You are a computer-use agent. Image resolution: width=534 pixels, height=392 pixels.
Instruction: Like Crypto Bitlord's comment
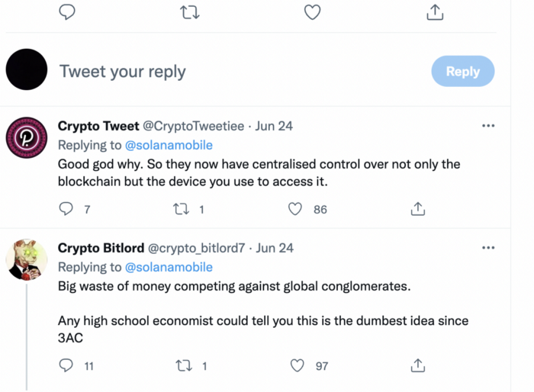tap(298, 366)
